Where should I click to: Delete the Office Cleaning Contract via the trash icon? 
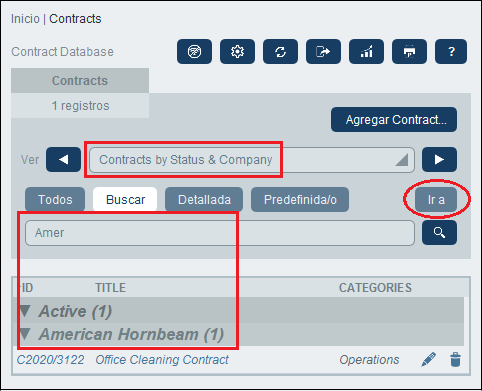click(x=455, y=360)
